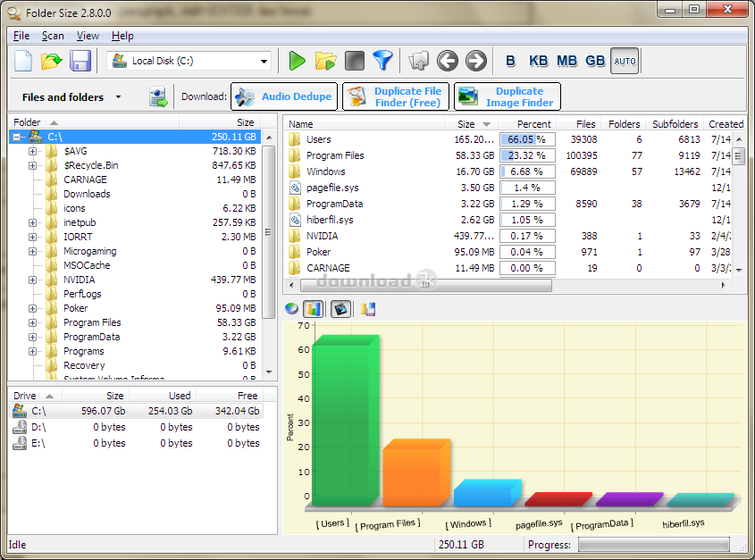The height and width of the screenshot is (560, 755).
Task: Open the Scan menu
Action: click(53, 36)
